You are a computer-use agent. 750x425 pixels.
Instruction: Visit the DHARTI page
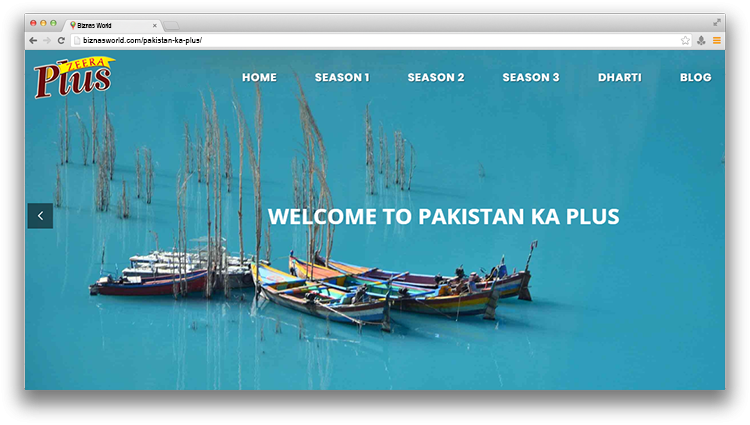620,77
